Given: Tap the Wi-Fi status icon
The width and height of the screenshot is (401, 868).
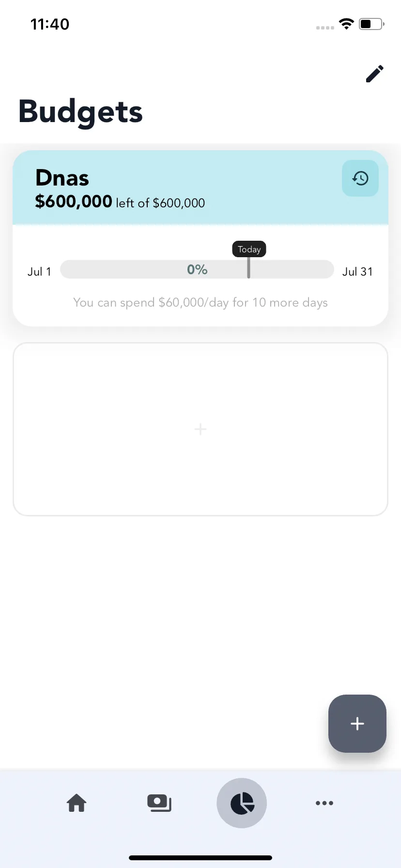Looking at the screenshot, I should 346,24.
